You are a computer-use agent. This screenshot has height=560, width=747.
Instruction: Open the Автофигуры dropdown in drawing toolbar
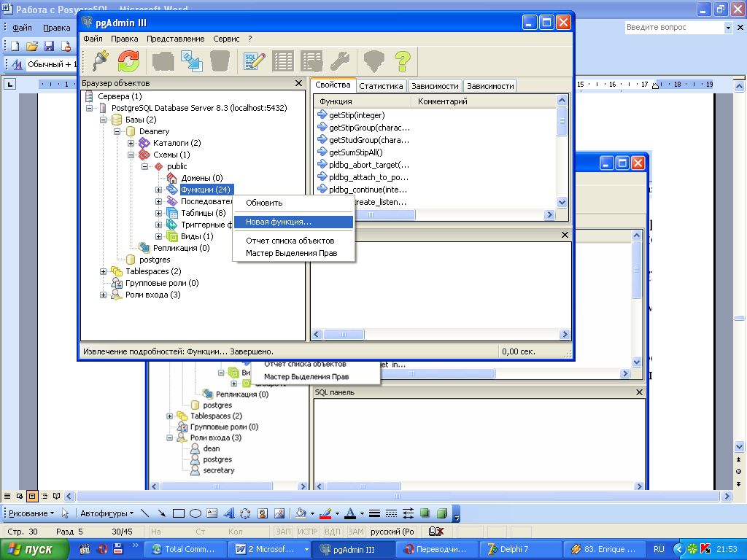[107, 513]
